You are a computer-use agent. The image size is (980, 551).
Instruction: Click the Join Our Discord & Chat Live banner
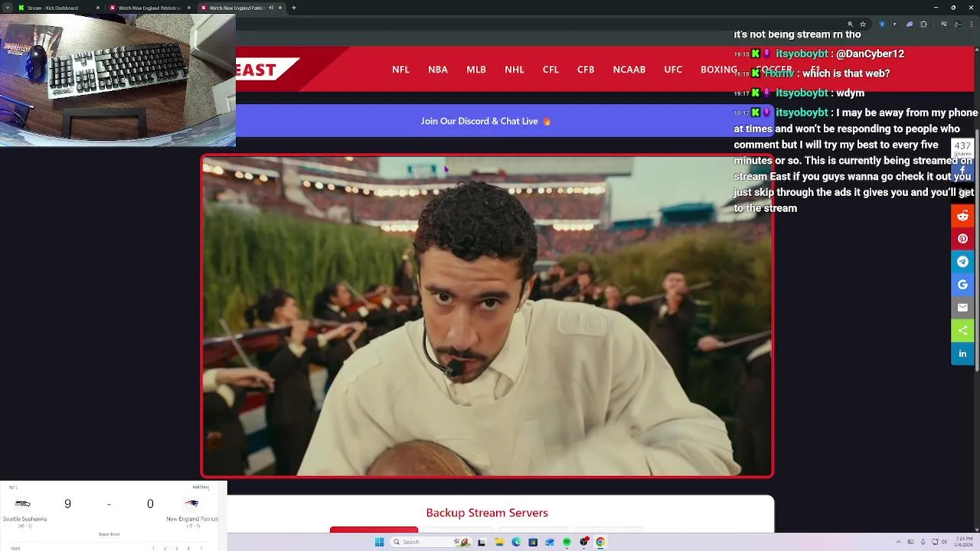coord(486,121)
